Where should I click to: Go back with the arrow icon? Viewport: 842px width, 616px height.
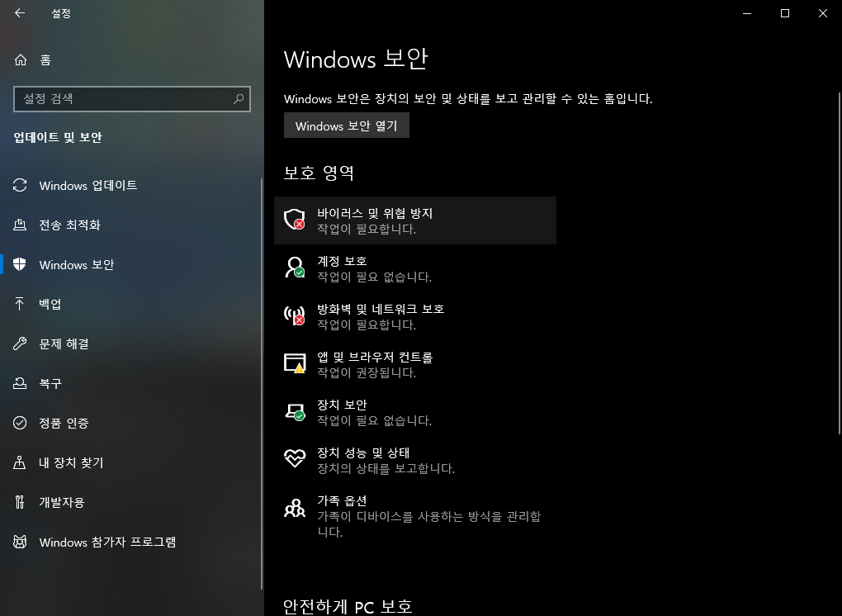[20, 13]
